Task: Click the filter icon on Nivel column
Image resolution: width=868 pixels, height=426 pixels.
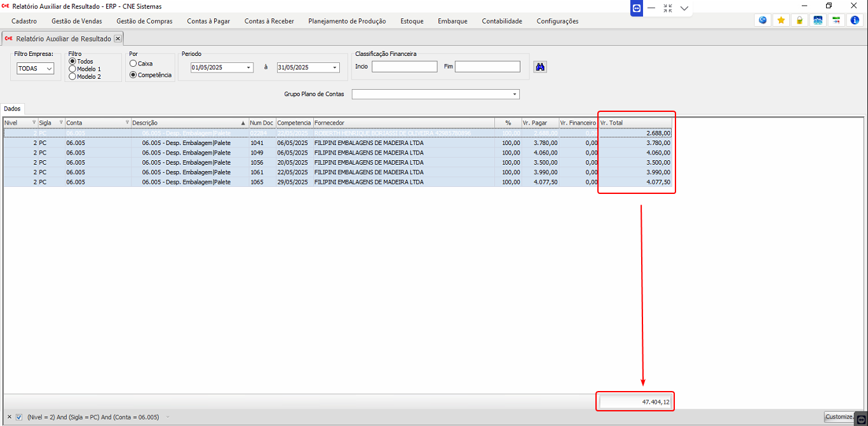Action: pos(34,123)
